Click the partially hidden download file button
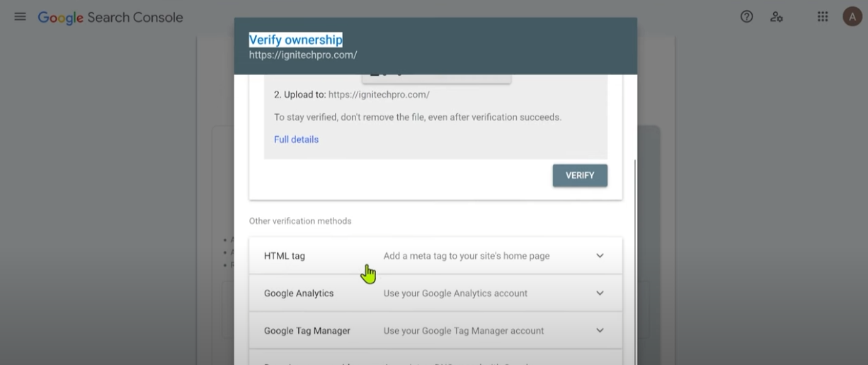868x365 pixels. pos(436,77)
